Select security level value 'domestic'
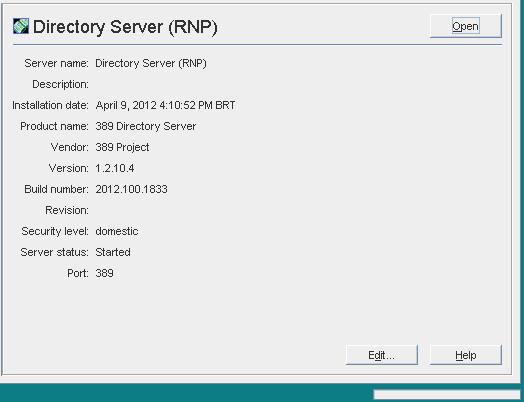The width and height of the screenshot is (524, 402). coord(117,231)
